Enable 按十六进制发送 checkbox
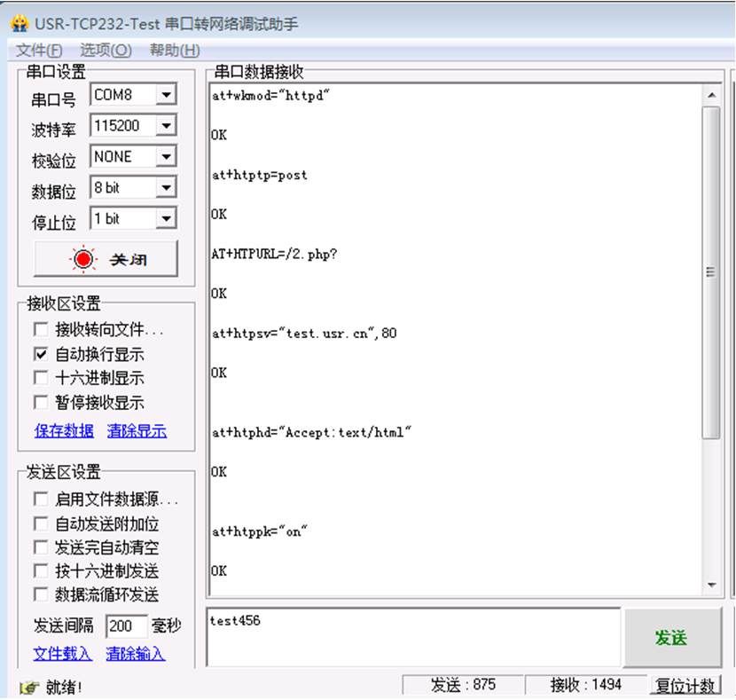This screenshot has height=700, width=736. (x=41, y=571)
